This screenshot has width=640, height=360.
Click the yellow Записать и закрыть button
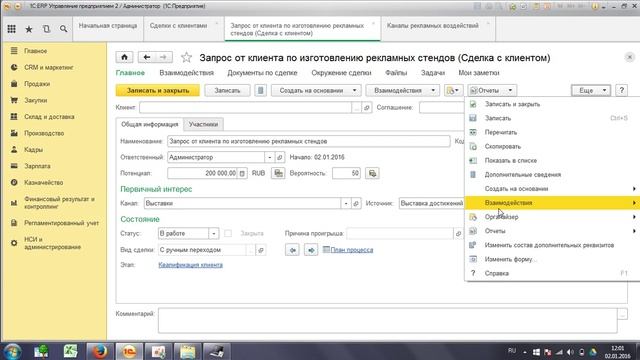coord(158,90)
